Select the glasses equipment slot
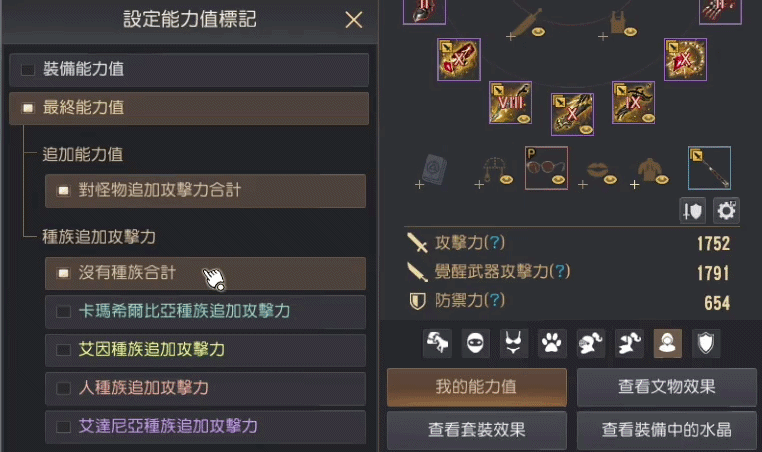The height and width of the screenshot is (452, 762). (546, 168)
